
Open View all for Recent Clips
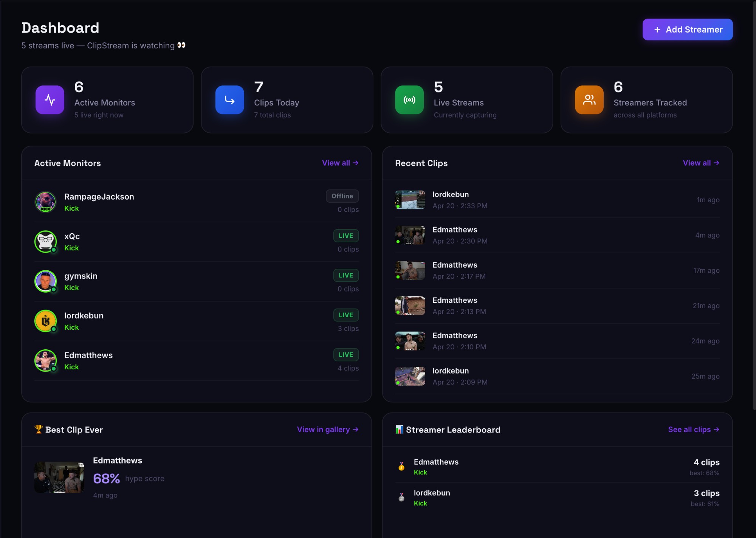[700, 163]
